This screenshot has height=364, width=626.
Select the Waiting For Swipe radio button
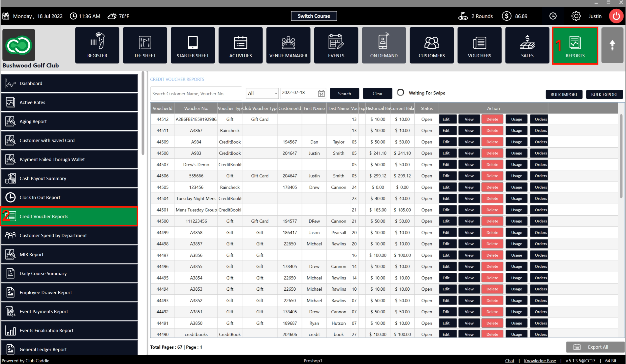coord(400,93)
